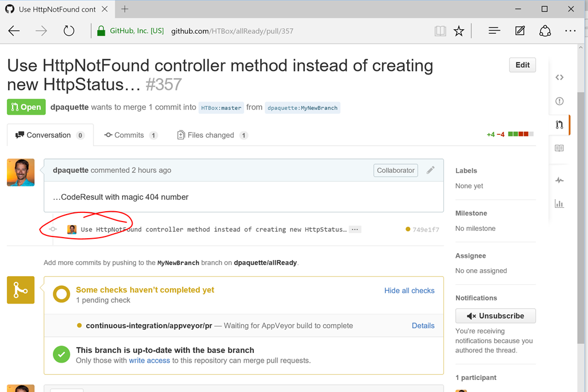
Task: Open the repository Wiki sidebar icon
Action: point(559,149)
